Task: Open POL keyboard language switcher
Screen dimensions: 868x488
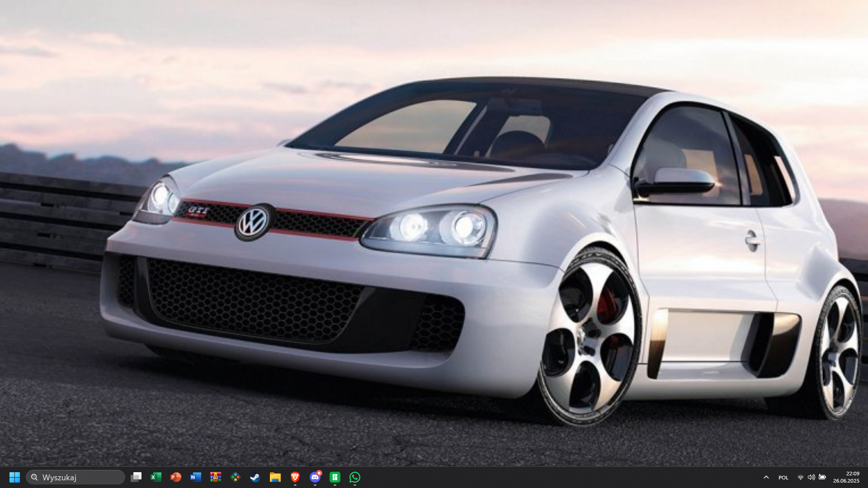Action: pos(783,478)
